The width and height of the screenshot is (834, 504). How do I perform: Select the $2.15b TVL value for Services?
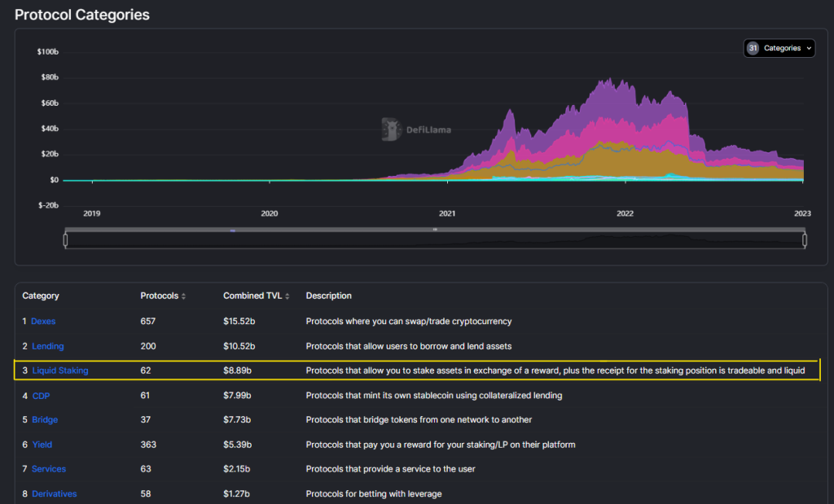click(x=237, y=469)
